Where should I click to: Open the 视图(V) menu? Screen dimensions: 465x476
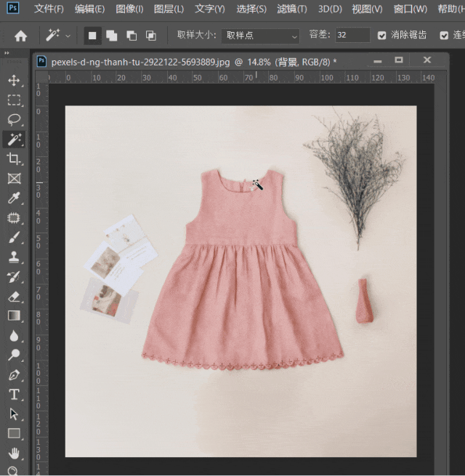point(367,9)
